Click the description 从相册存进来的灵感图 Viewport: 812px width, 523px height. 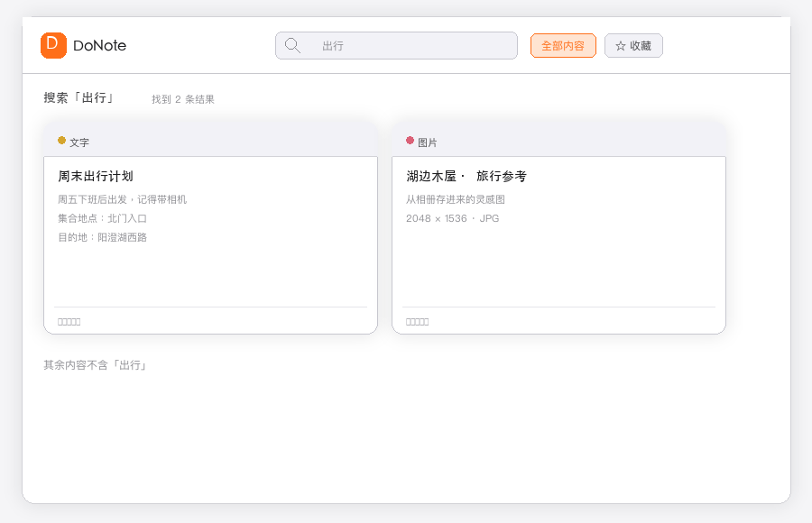(x=456, y=199)
